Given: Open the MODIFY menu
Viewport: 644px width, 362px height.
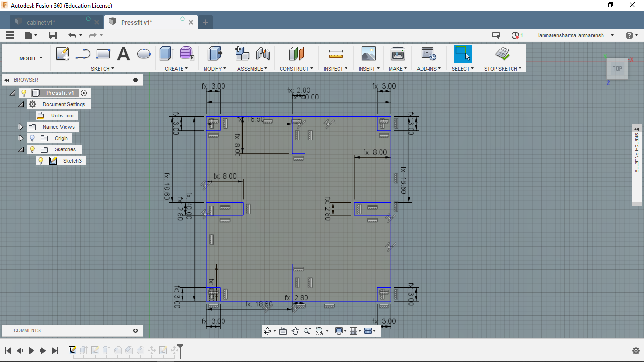Looking at the screenshot, I should pyautogui.click(x=215, y=69).
